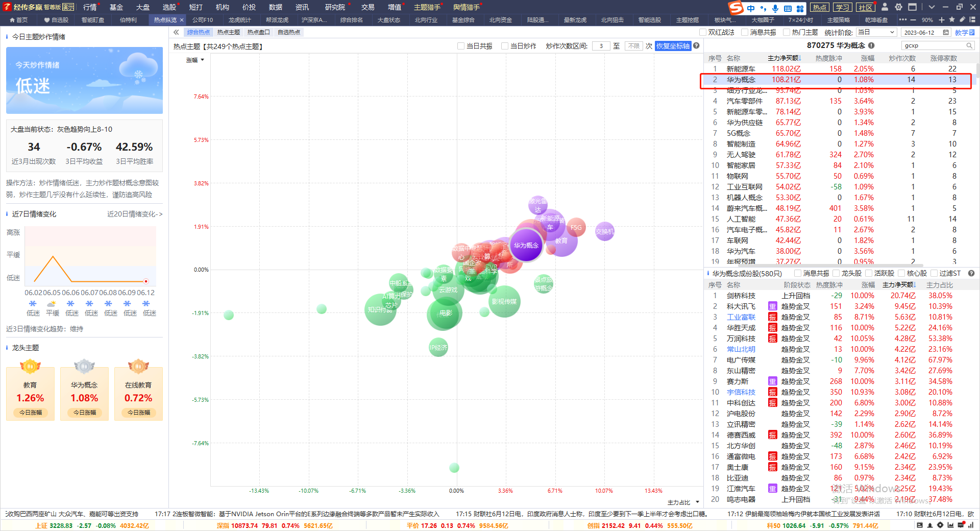Click the Sogou input method S logo
The width and height of the screenshot is (980, 531).
(x=736, y=8)
